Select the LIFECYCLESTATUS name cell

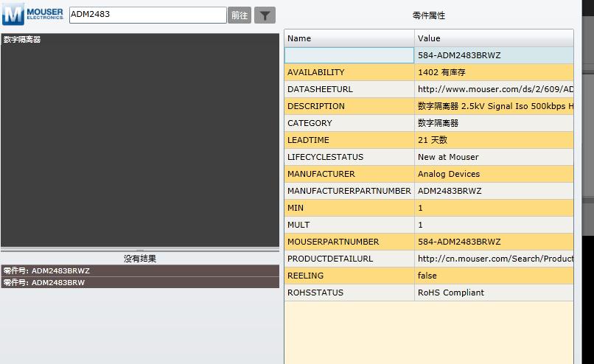(x=349, y=157)
